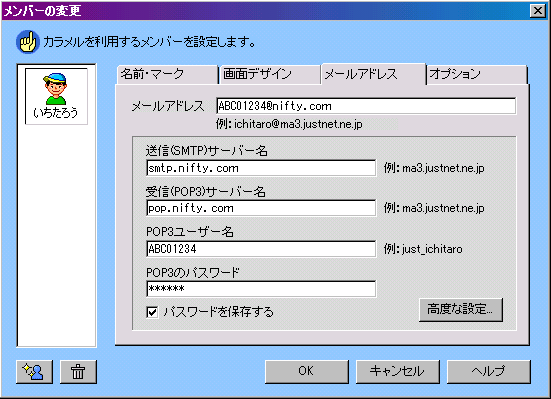Screen dimensions: 551x399
Task: Click the POP3 user name field ABC01234
Action: pyautogui.click(x=261, y=249)
